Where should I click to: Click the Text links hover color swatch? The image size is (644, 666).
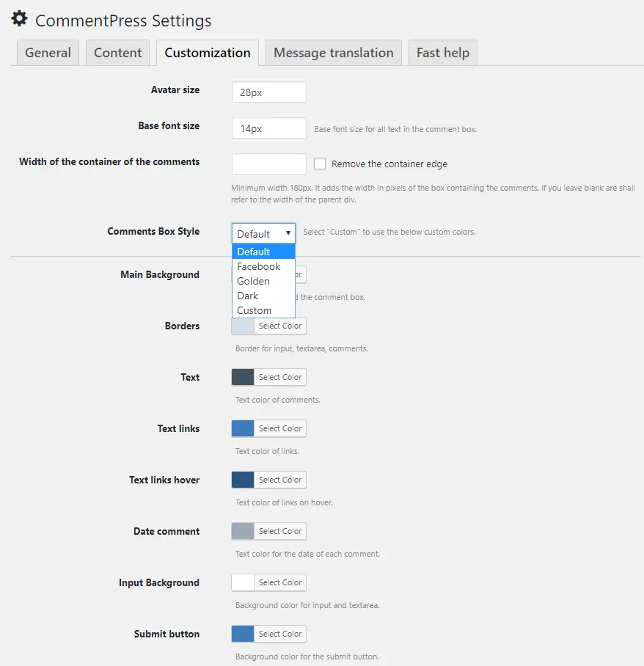243,480
